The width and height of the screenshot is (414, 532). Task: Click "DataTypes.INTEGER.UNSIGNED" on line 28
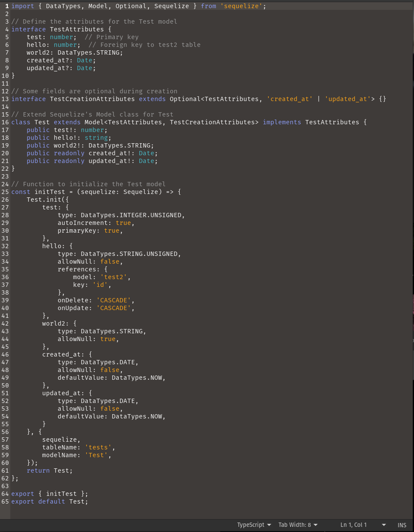click(131, 215)
